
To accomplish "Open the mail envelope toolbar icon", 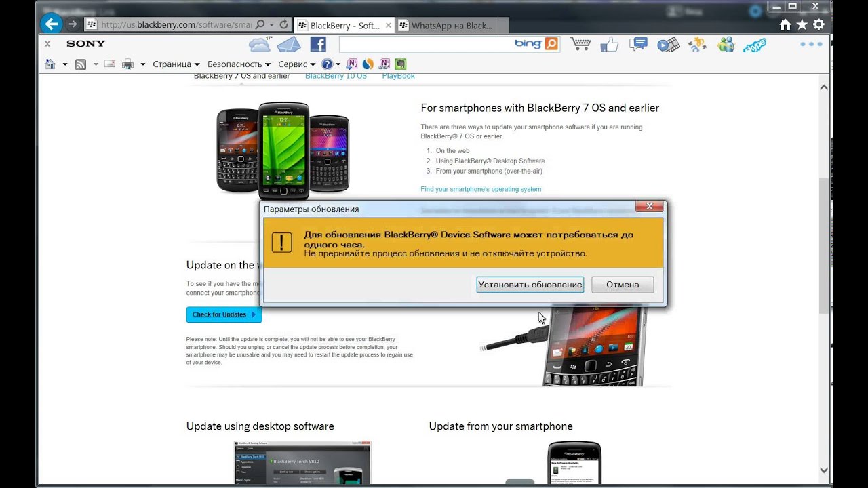I will coord(289,45).
